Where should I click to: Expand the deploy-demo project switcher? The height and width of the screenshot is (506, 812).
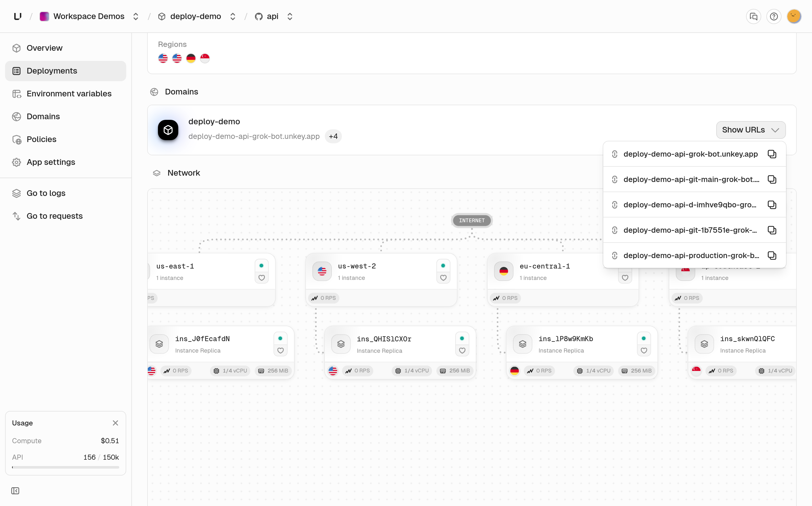[x=232, y=16]
